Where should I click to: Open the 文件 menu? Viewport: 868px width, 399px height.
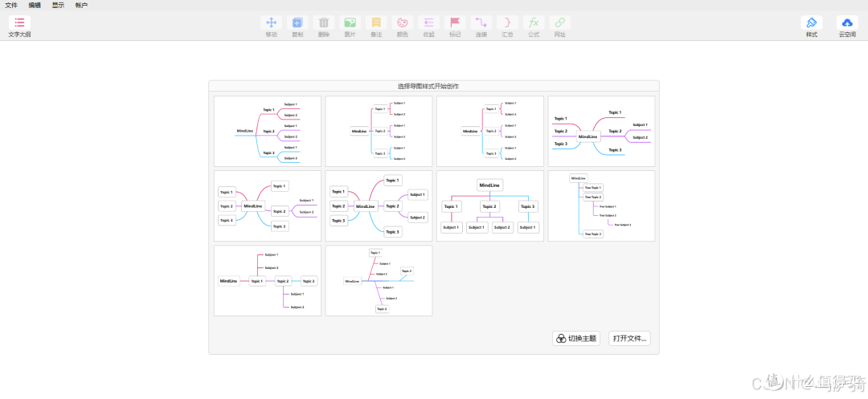[11, 5]
